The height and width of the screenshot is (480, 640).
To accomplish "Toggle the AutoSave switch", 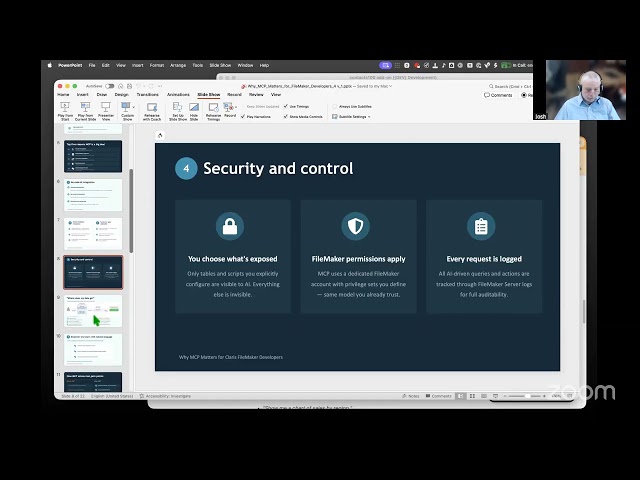I will [x=110, y=86].
